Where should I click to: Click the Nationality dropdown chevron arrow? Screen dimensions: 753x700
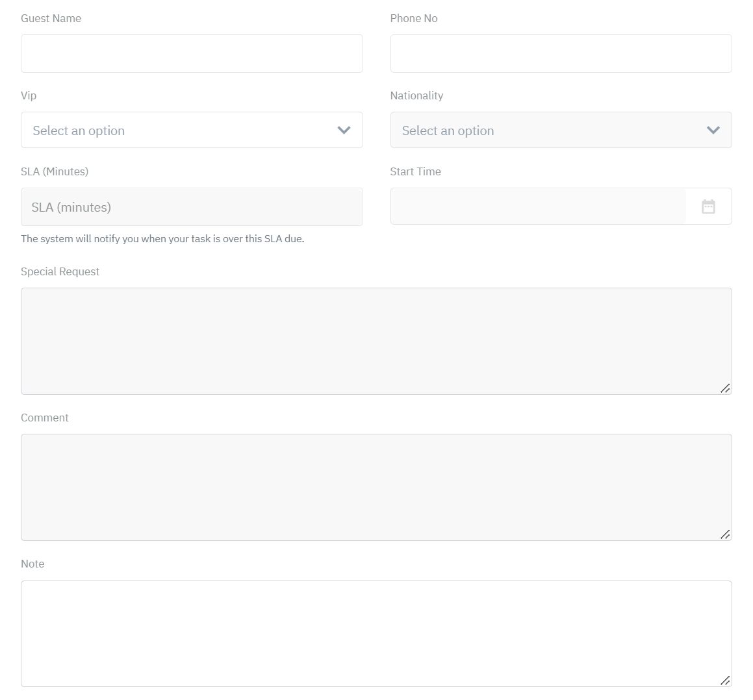click(713, 130)
